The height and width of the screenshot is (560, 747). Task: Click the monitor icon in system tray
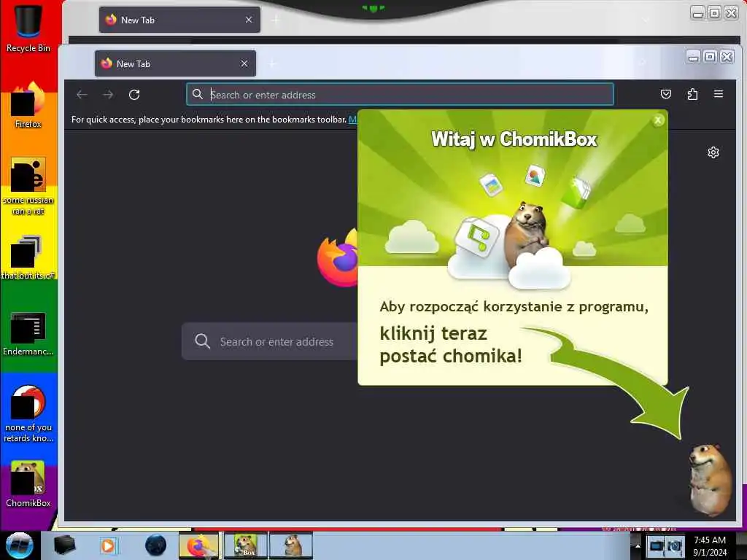pyautogui.click(x=657, y=545)
